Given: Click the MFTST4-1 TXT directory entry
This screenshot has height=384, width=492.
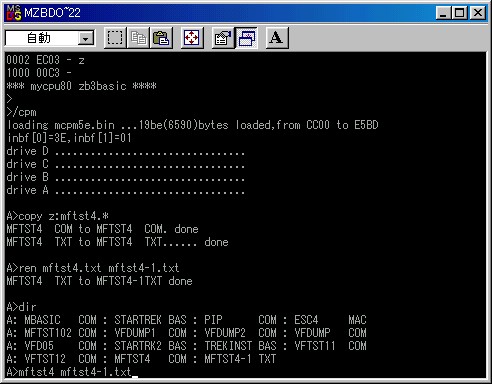Looking at the screenshot, I should tap(240, 359).
